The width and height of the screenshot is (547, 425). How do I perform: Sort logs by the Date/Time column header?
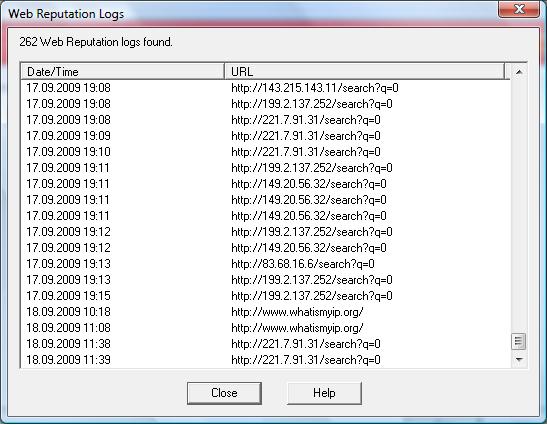[x=123, y=72]
